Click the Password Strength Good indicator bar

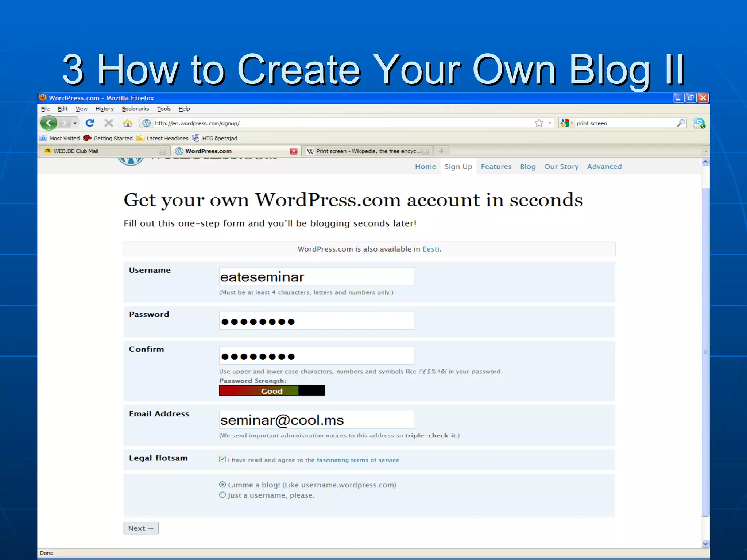272,391
